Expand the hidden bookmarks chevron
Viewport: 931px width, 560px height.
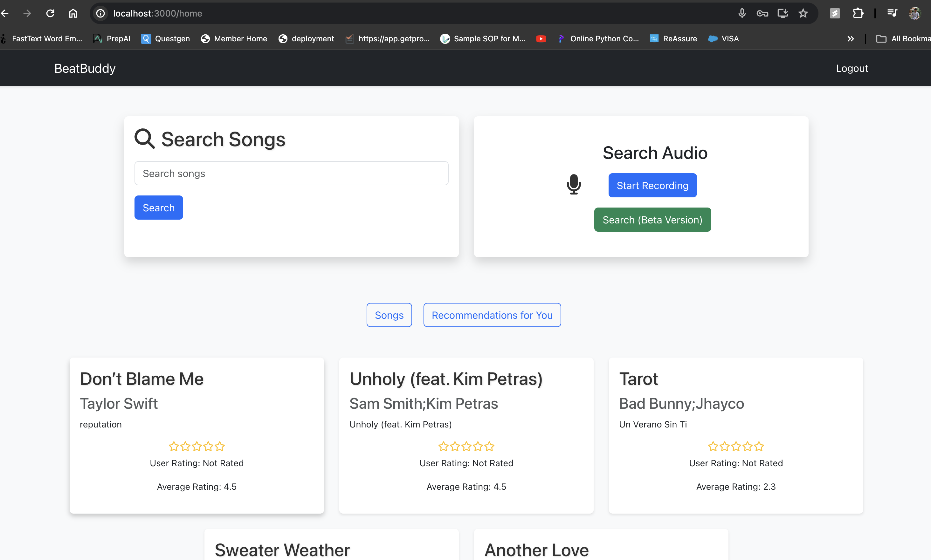coord(850,38)
